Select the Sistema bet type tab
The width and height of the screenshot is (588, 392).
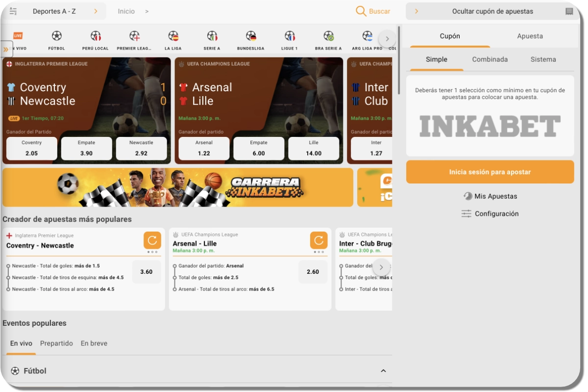click(543, 59)
